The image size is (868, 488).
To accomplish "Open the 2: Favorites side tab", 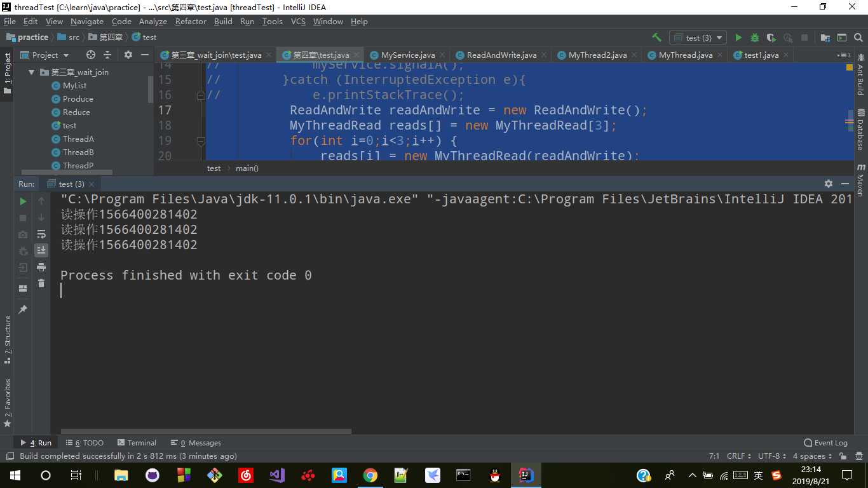I will tap(7, 403).
